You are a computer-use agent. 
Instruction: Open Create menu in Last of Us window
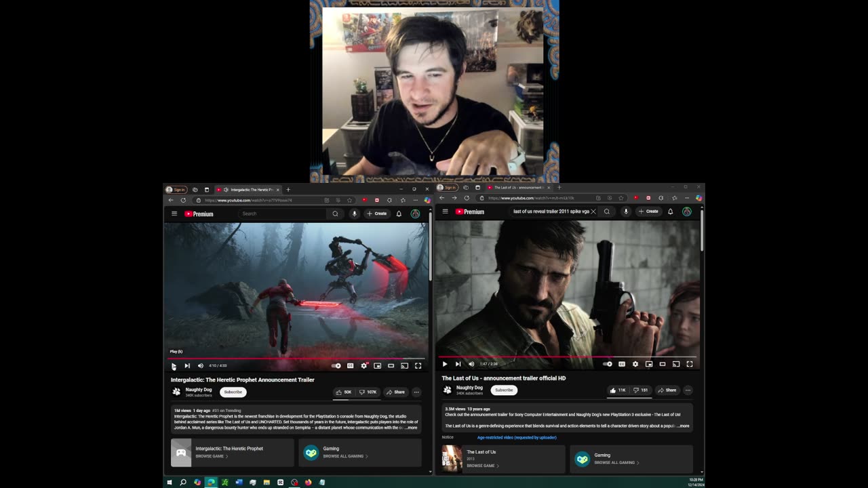(x=648, y=211)
